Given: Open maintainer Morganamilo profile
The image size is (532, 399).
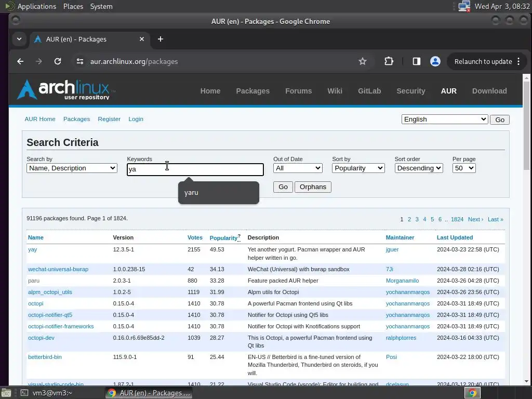Looking at the screenshot, I should coord(403,281).
